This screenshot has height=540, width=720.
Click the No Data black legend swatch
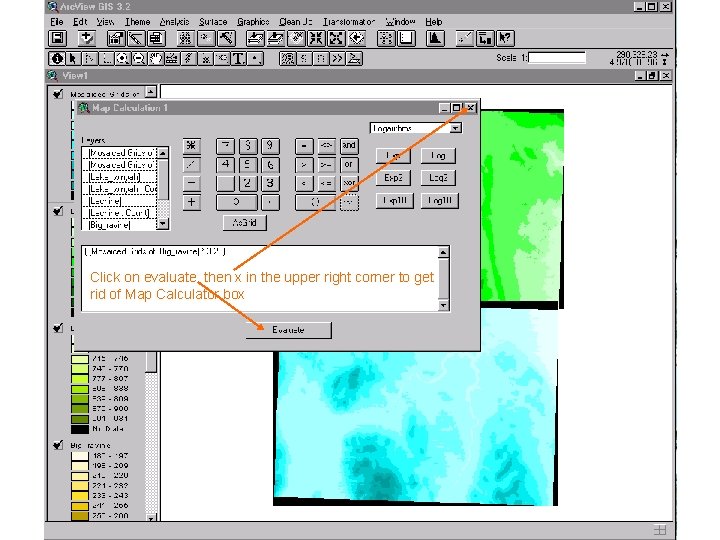[79, 429]
